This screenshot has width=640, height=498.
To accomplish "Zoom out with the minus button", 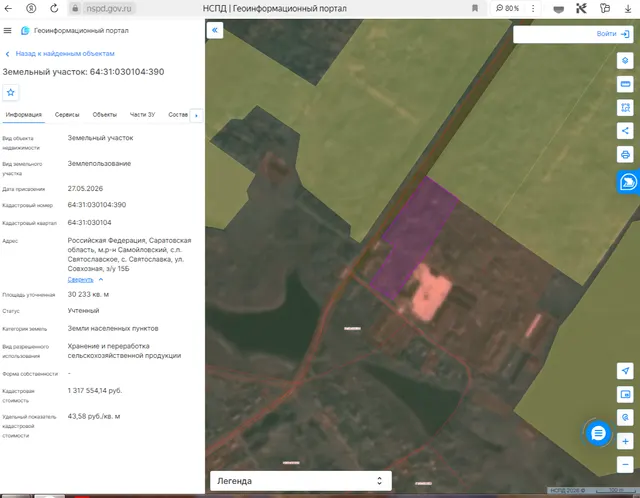I will (625, 465).
